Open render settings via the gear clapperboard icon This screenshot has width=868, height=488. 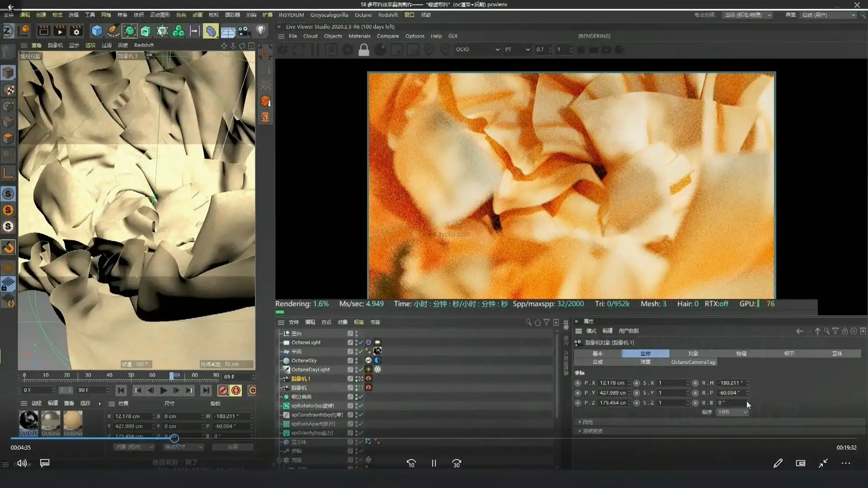pyautogui.click(x=76, y=30)
